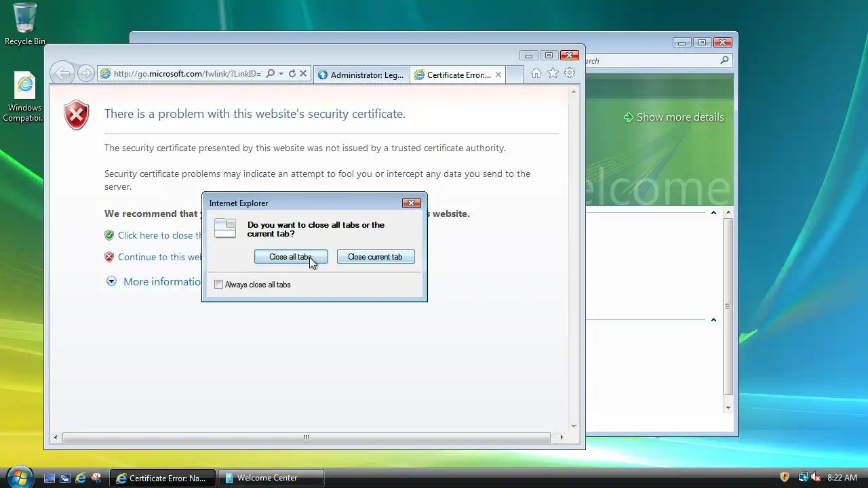Close the Certificate Error tab
This screenshot has height=488, width=868.
498,75
